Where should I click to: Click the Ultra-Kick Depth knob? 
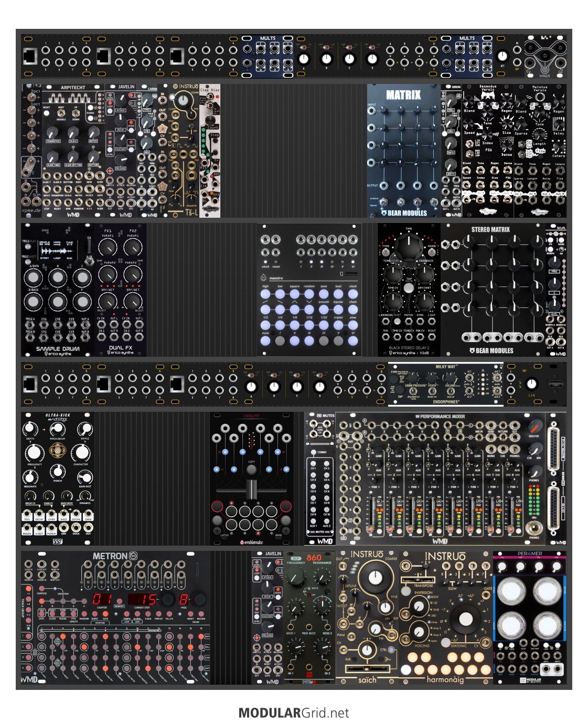point(30,429)
